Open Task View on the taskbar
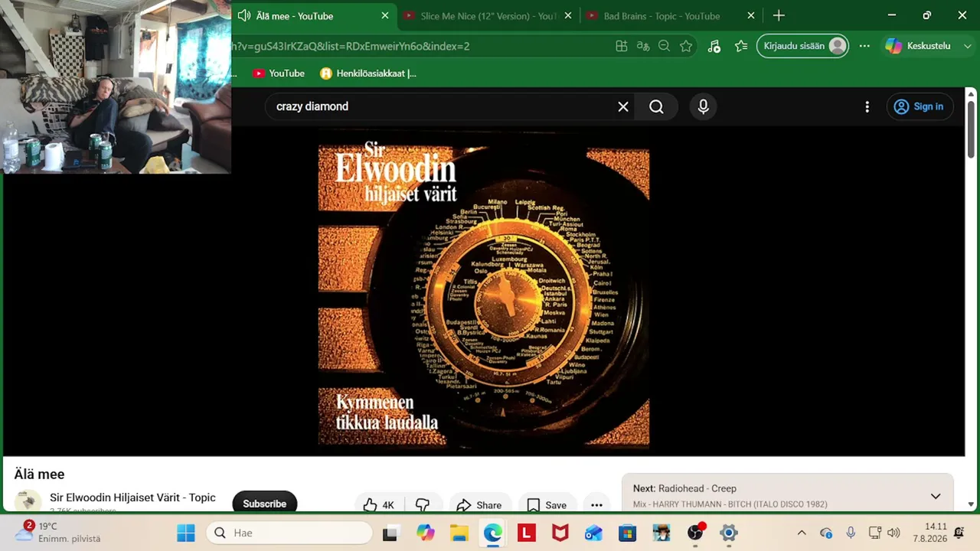 click(390, 533)
